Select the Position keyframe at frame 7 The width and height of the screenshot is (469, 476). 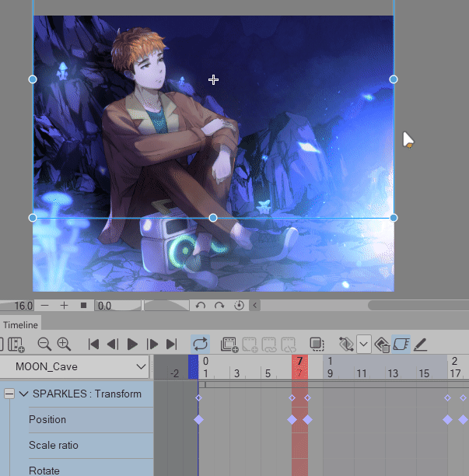click(x=292, y=419)
